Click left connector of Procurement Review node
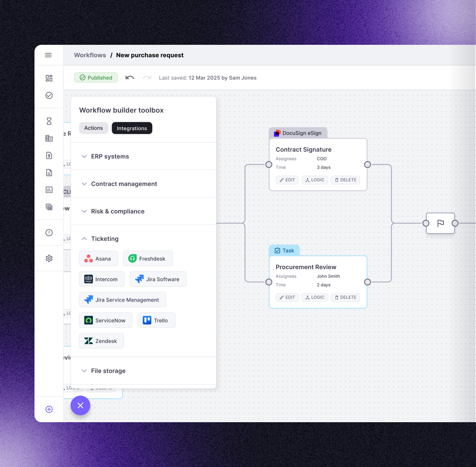Screen dimensions: 476x467 point(269,282)
